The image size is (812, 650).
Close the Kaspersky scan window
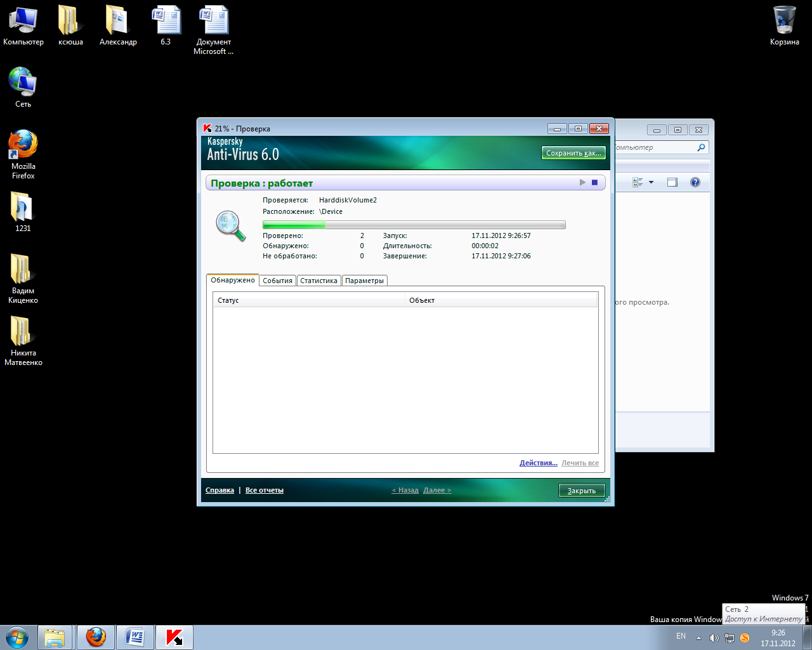(x=599, y=129)
